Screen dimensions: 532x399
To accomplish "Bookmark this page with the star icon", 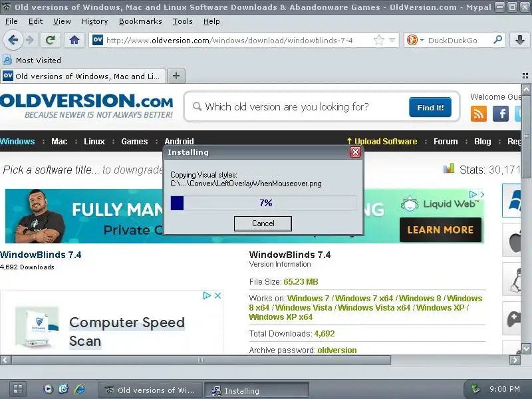I will tap(378, 41).
